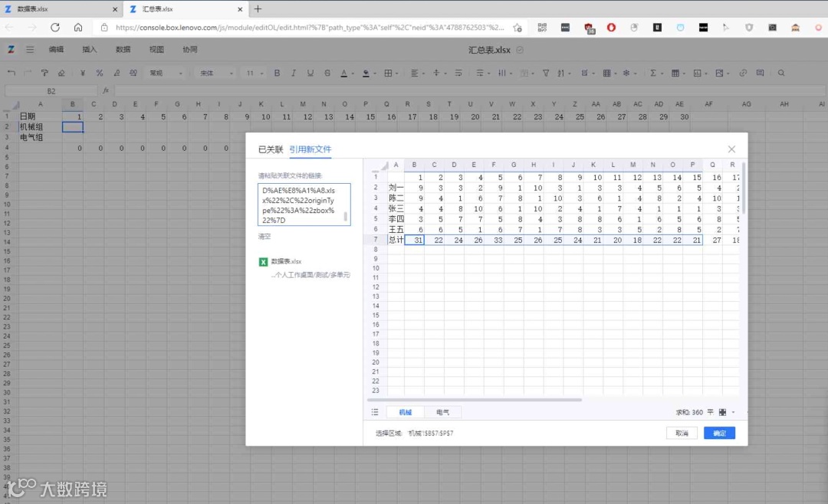This screenshot has width=828, height=504.
Task: Click the insert image icon
Action: click(719, 73)
